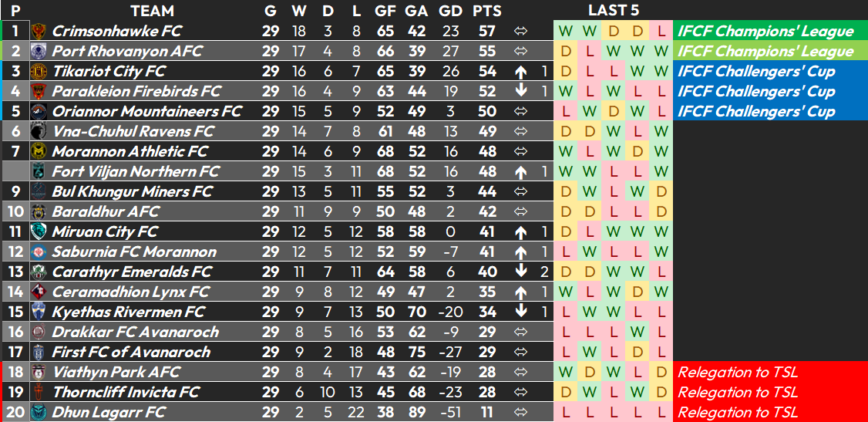868x422 pixels.
Task: Click the Dhun Lagarr FC badge icon
Action: pyautogui.click(x=39, y=412)
